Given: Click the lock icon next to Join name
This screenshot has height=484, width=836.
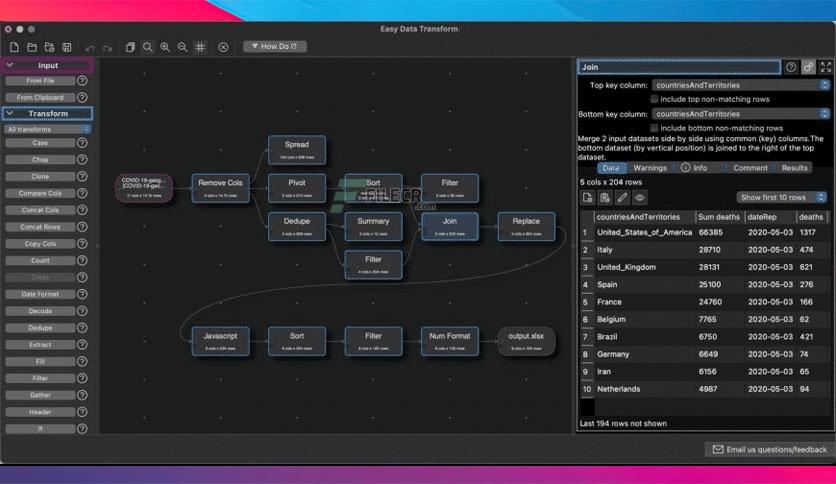Looking at the screenshot, I should [808, 67].
